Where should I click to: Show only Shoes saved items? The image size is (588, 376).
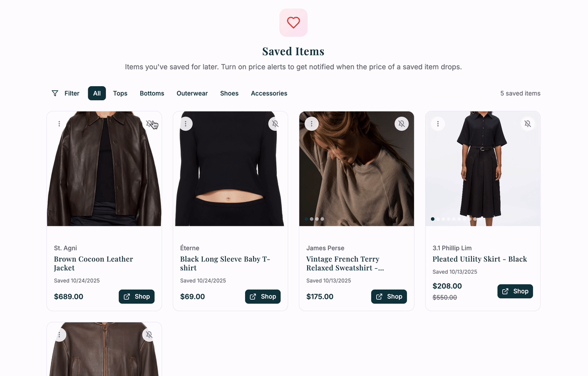pyautogui.click(x=229, y=93)
